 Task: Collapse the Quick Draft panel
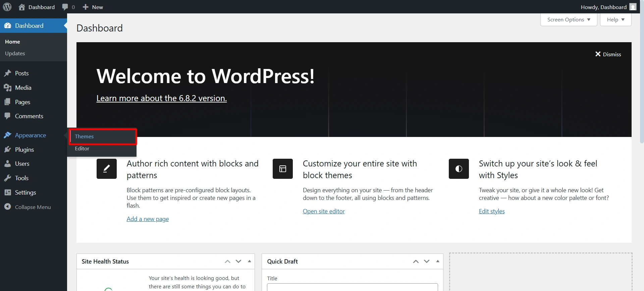(438, 261)
